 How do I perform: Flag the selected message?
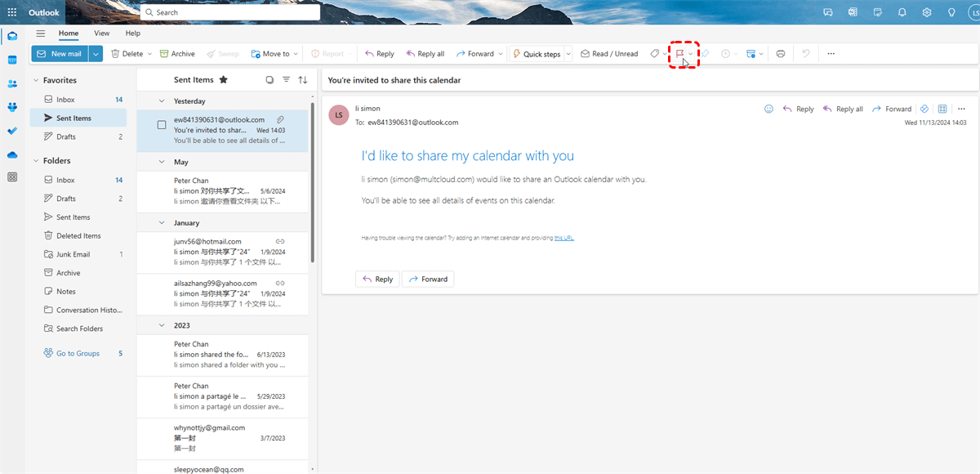(x=679, y=54)
